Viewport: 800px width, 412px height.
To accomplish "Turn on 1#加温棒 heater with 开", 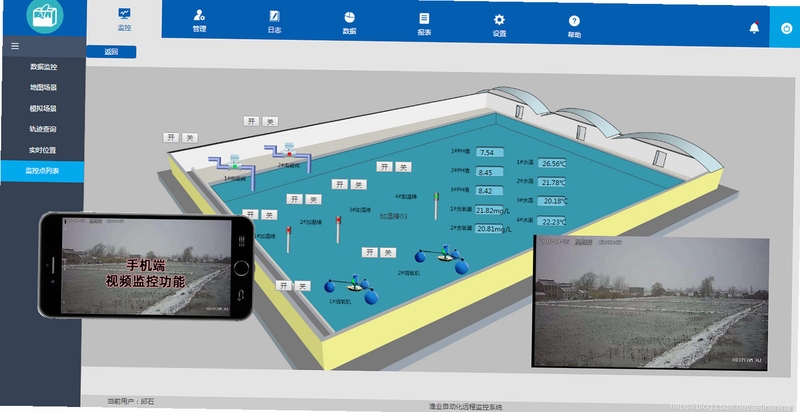I will [250, 214].
